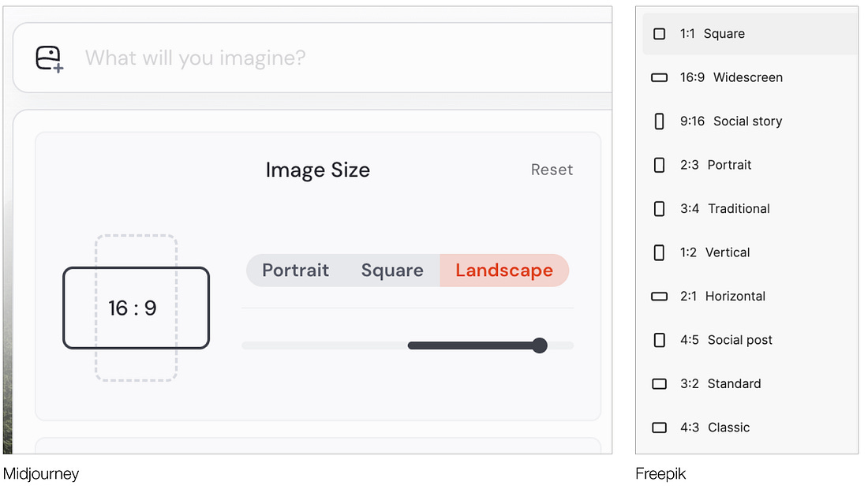Image resolution: width=868 pixels, height=493 pixels.
Task: Click the aspect ratio slider handle
Action: 540,345
